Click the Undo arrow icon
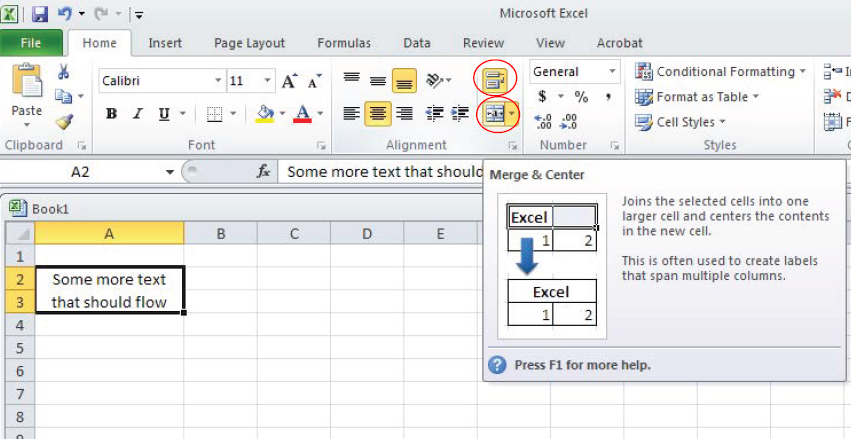The width and height of the screenshot is (851, 439). [x=65, y=14]
